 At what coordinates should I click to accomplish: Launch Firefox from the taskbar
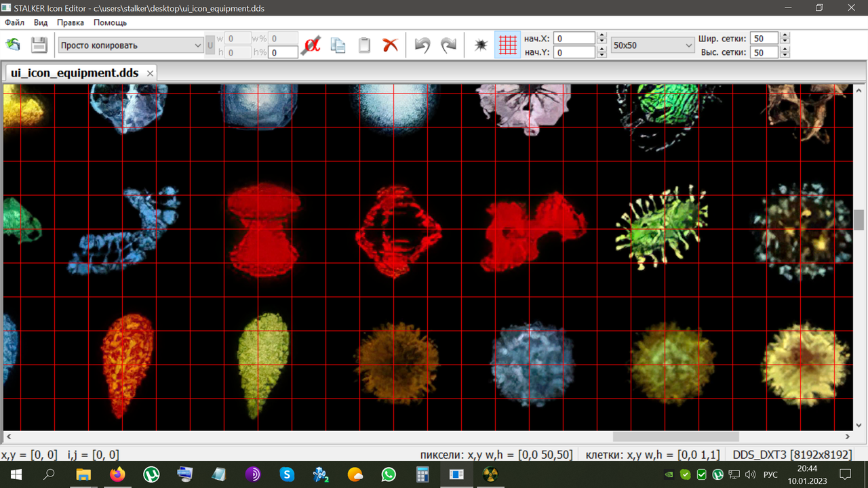coord(117,474)
